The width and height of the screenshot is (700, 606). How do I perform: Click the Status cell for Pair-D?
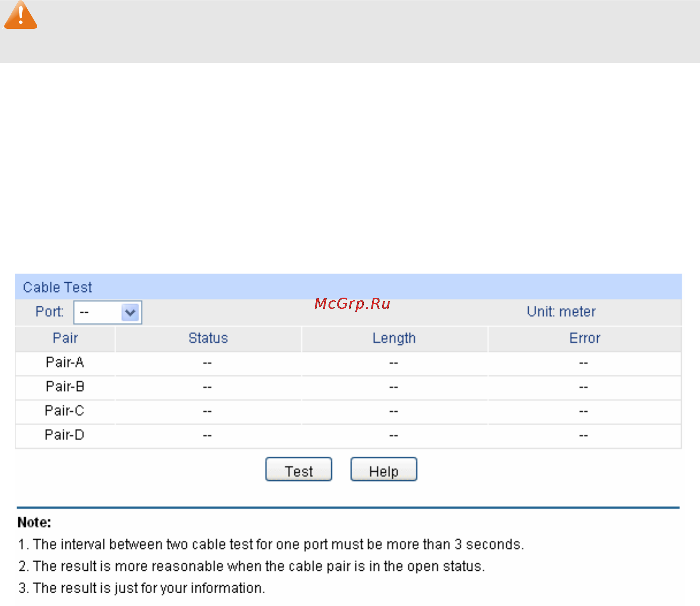[x=208, y=436]
